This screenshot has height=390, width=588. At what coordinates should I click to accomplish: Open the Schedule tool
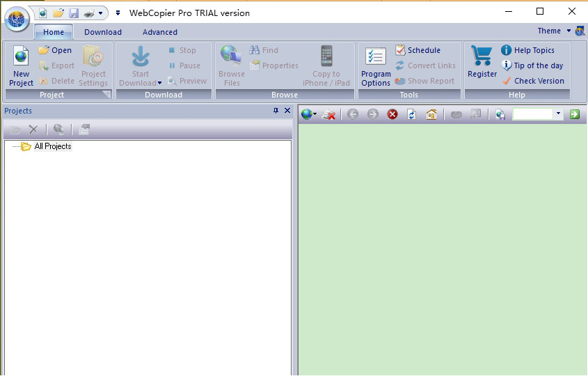coord(418,50)
